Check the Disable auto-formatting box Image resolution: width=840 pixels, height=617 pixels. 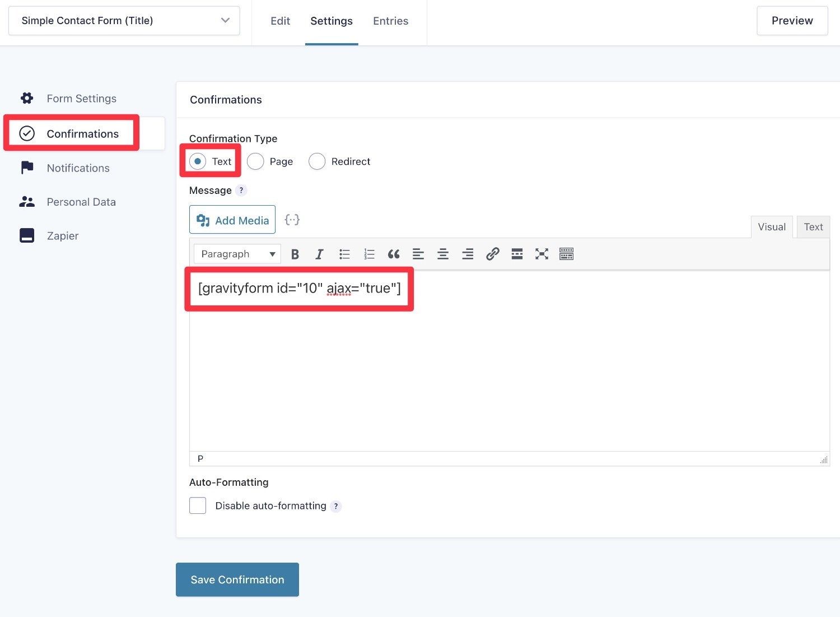pos(198,505)
